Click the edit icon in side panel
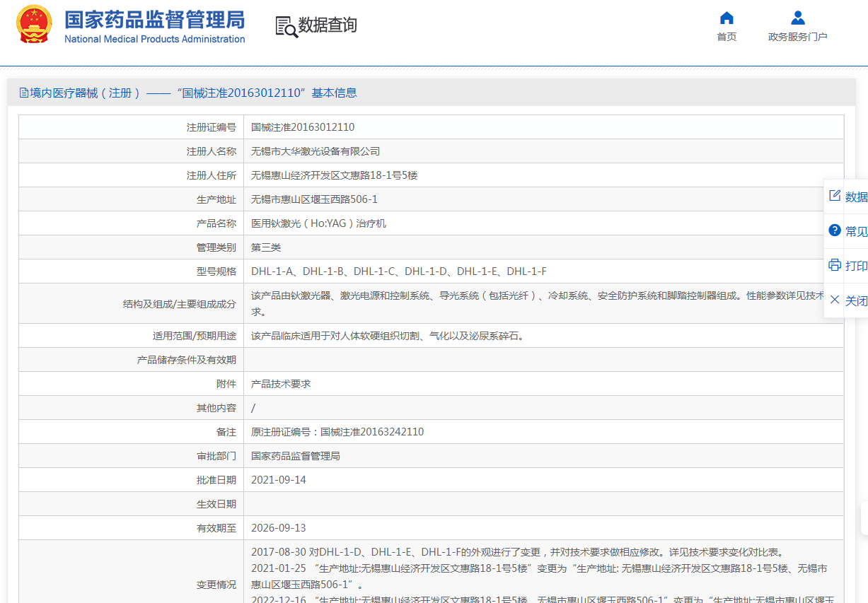This screenshot has width=868, height=603. tap(835, 196)
